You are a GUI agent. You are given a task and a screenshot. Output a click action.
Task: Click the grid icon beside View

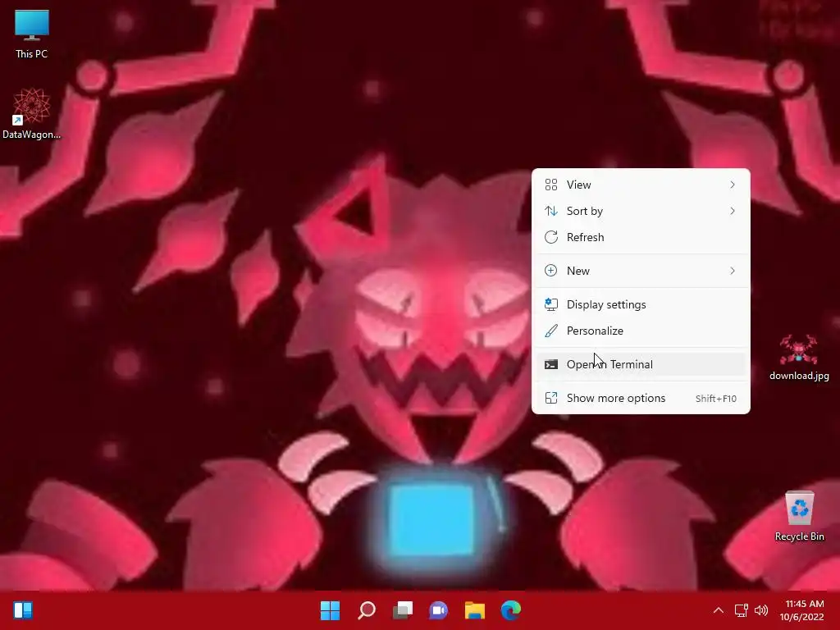[550, 185]
